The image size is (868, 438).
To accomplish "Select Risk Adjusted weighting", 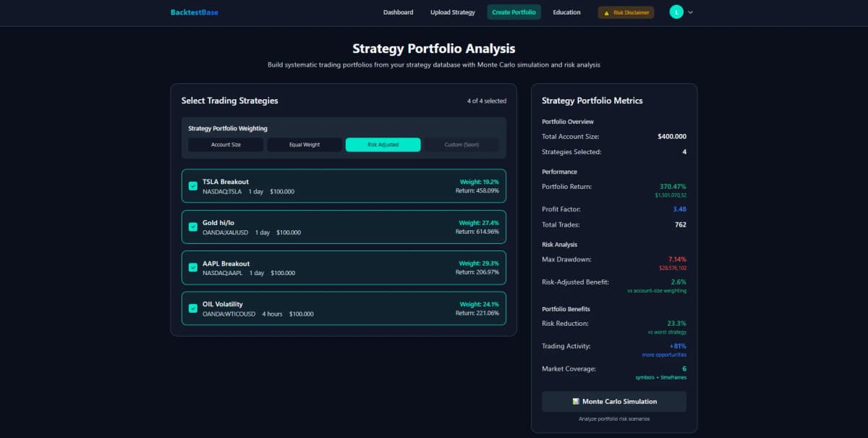I will point(383,144).
